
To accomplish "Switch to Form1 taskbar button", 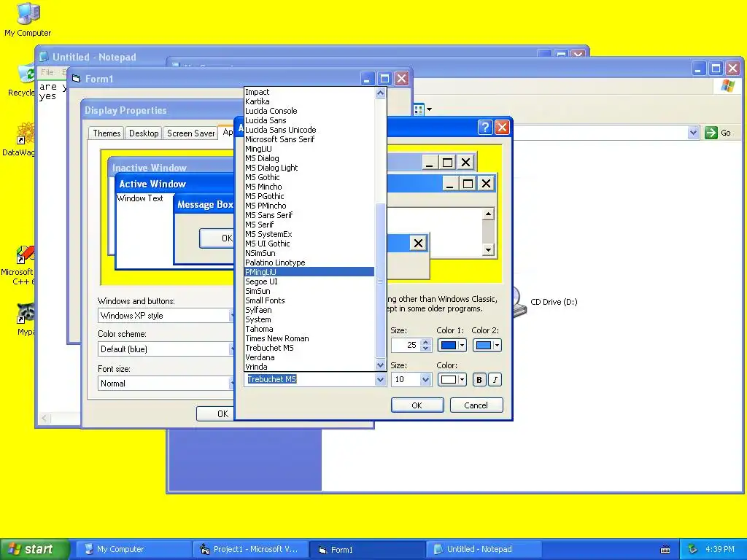I will [x=368, y=550].
